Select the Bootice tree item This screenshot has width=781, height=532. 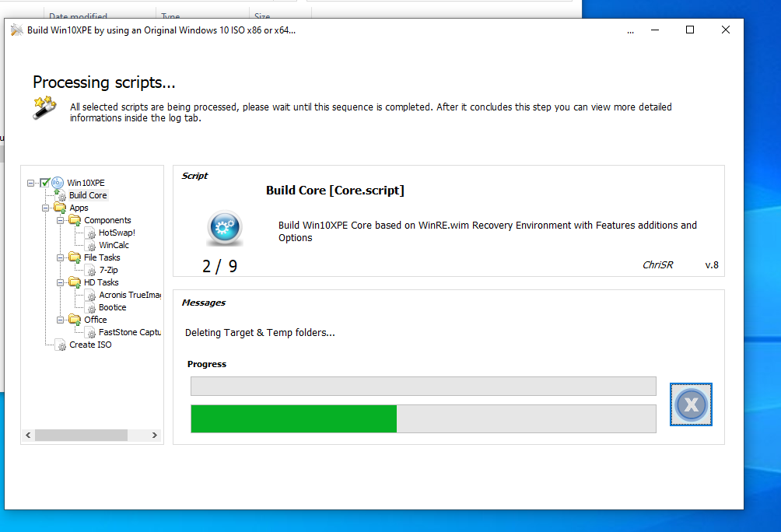pyautogui.click(x=113, y=307)
